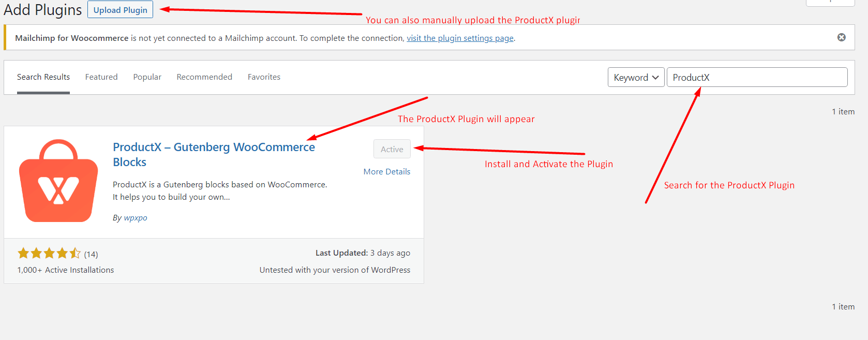The height and width of the screenshot is (340, 868).
Task: Click the top 1 item count
Action: click(x=843, y=112)
